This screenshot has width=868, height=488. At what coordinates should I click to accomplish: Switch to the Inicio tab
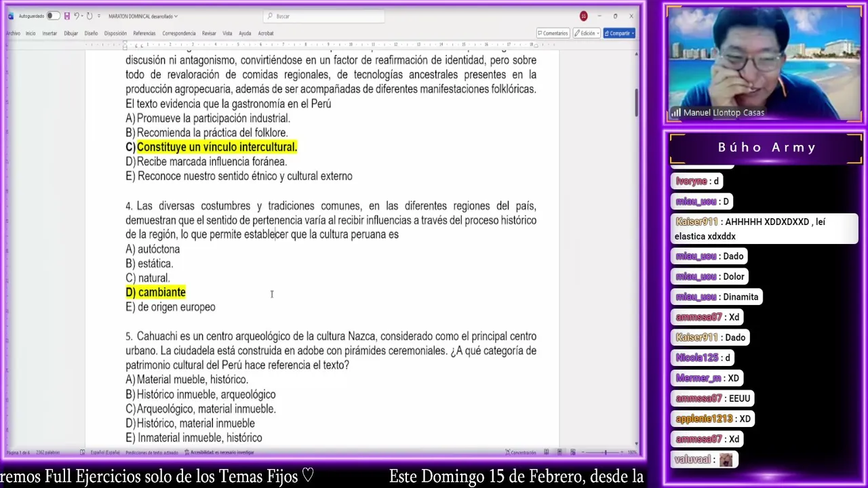click(31, 33)
